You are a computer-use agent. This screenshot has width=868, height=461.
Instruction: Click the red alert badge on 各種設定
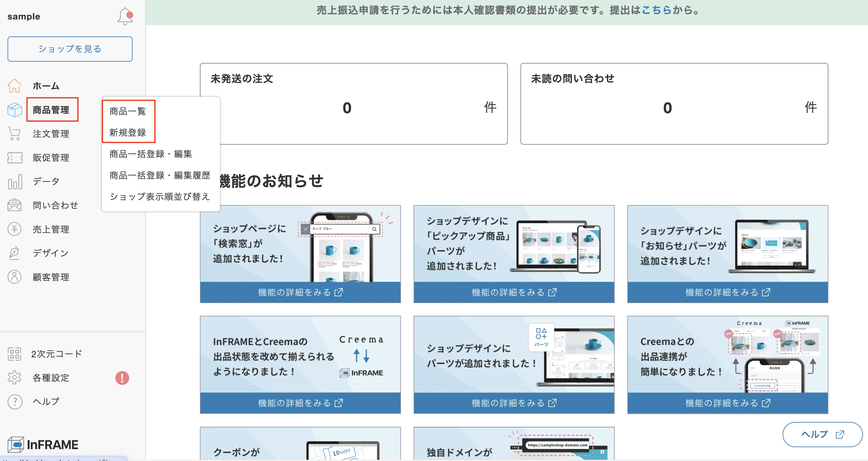pyautogui.click(x=122, y=378)
